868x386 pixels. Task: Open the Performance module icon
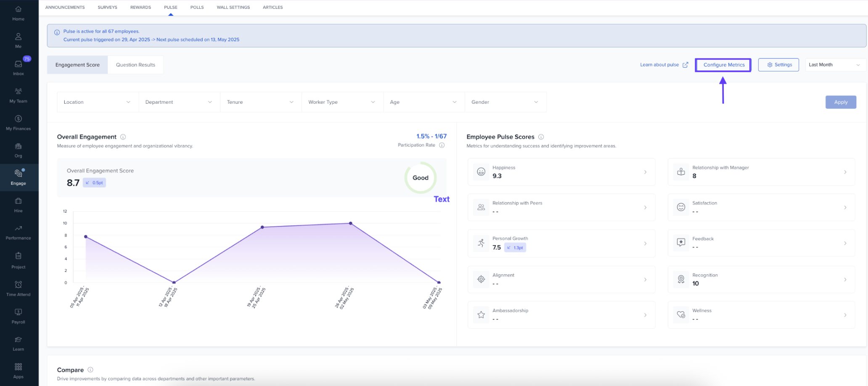[19, 229]
